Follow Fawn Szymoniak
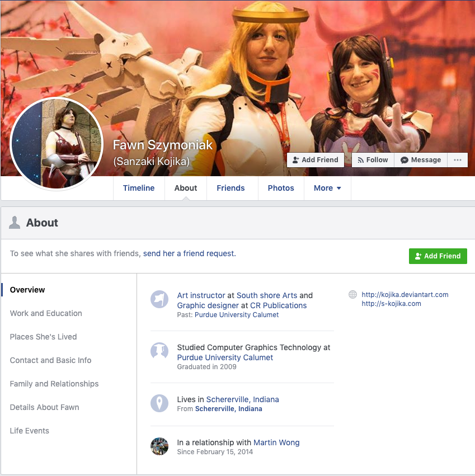475x476 pixels. (x=373, y=160)
